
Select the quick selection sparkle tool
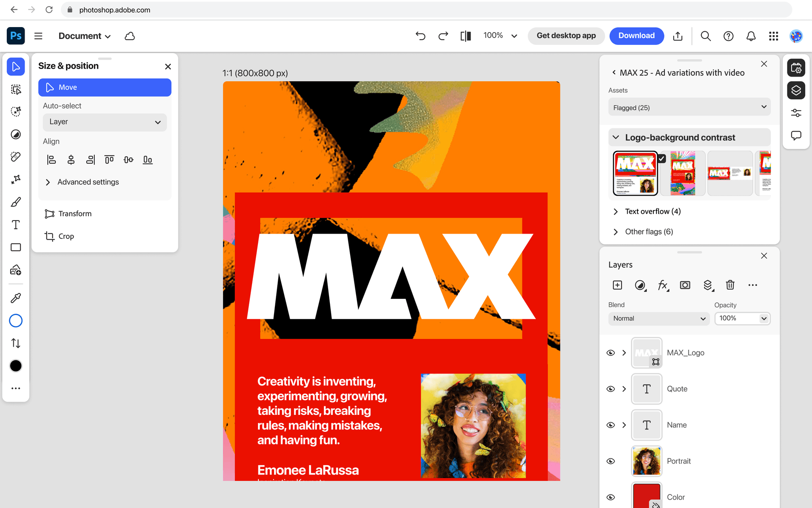(16, 112)
